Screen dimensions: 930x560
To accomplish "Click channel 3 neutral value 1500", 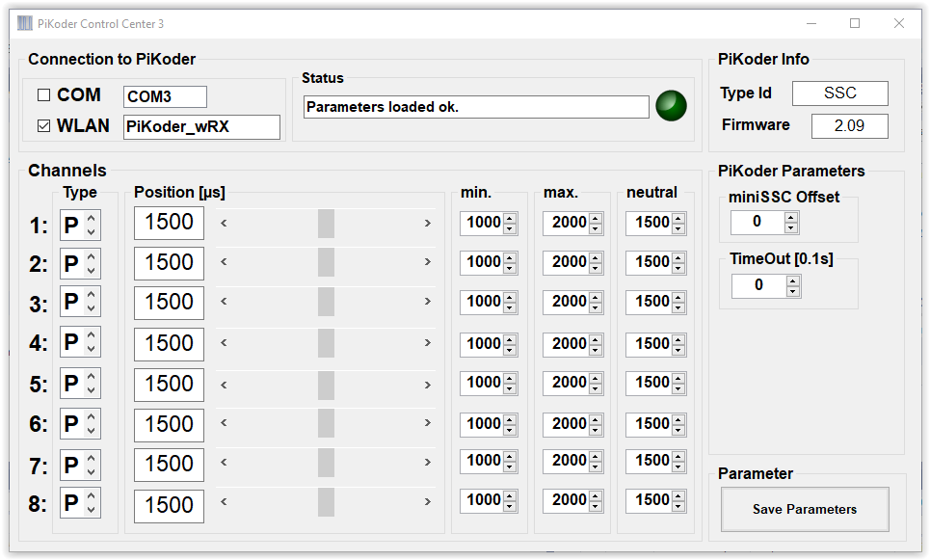I will click(651, 302).
